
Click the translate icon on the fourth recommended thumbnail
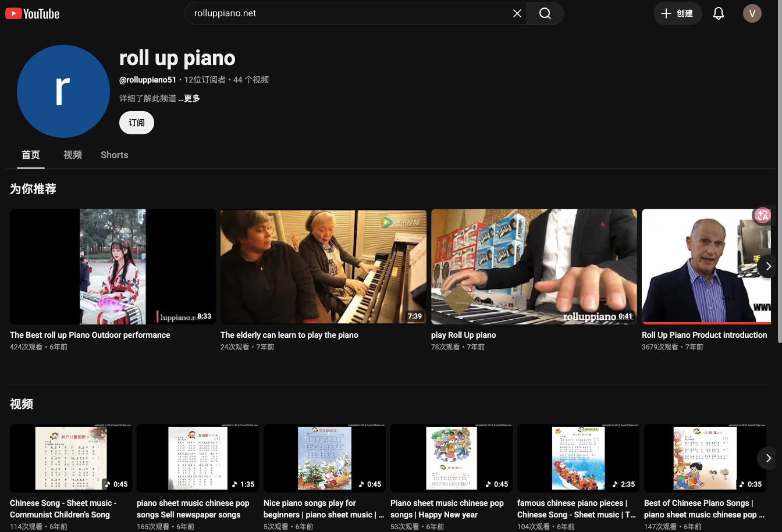click(x=762, y=215)
